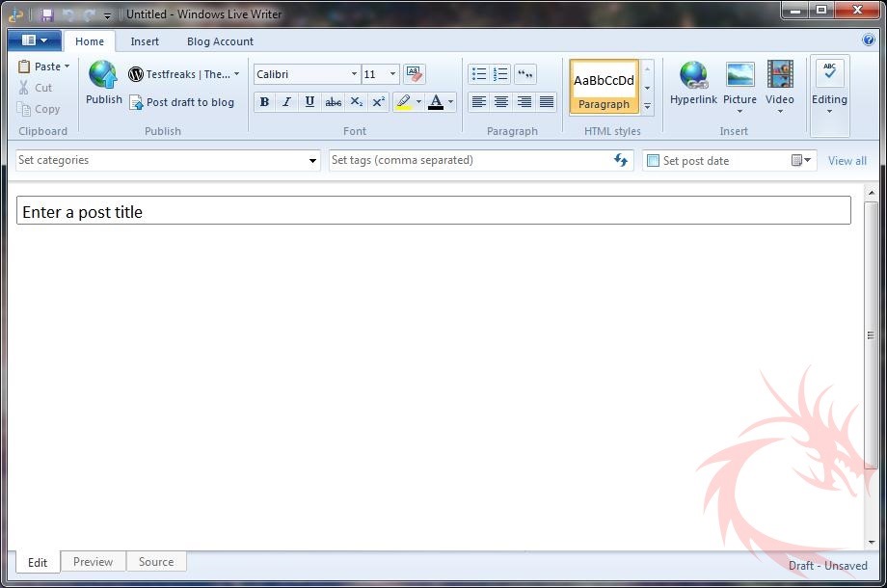Insert a Hyperlink

click(x=693, y=75)
